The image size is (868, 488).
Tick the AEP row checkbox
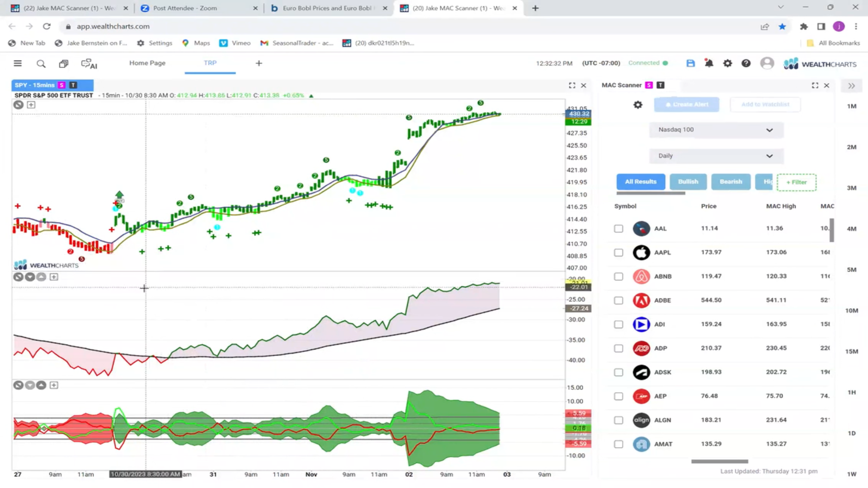618,396
